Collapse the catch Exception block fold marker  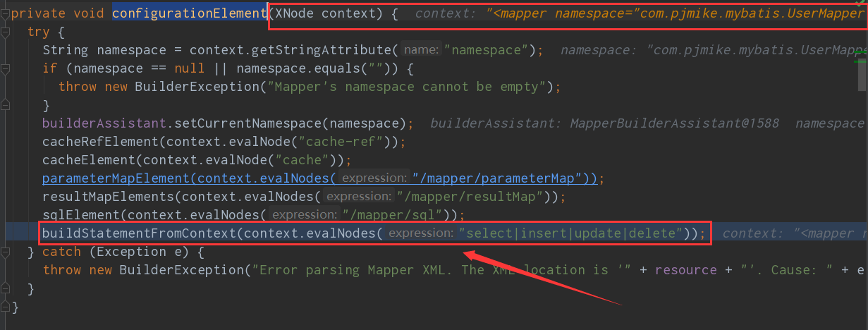pos(5,252)
